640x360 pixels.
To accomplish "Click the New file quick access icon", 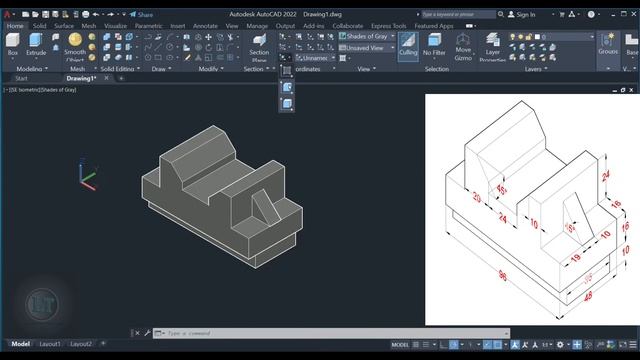I will click(x=25, y=14).
